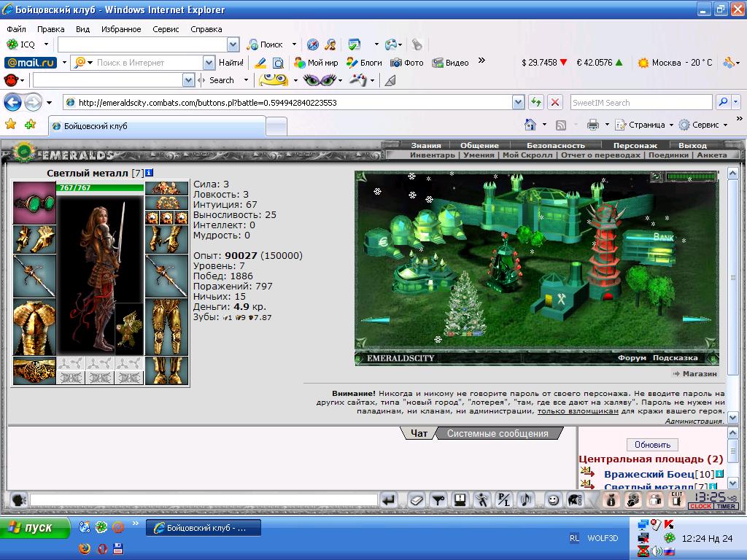
Task: Open the Подсказка hint link
Action: (675, 357)
